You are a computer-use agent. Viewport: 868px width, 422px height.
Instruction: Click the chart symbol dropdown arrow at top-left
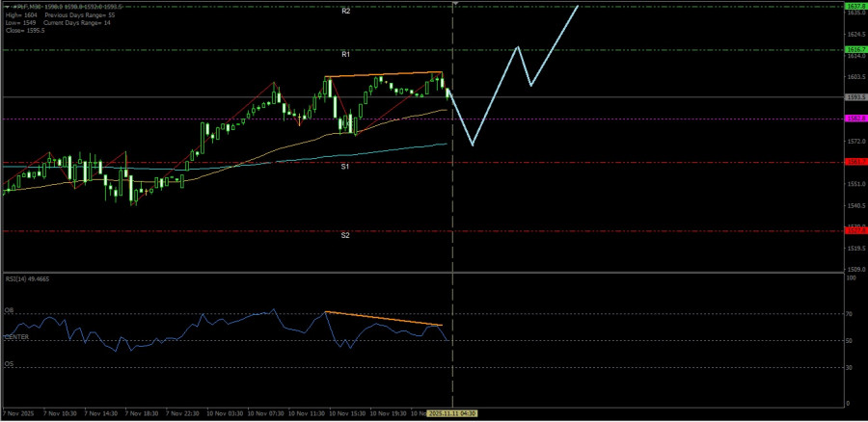5,5
